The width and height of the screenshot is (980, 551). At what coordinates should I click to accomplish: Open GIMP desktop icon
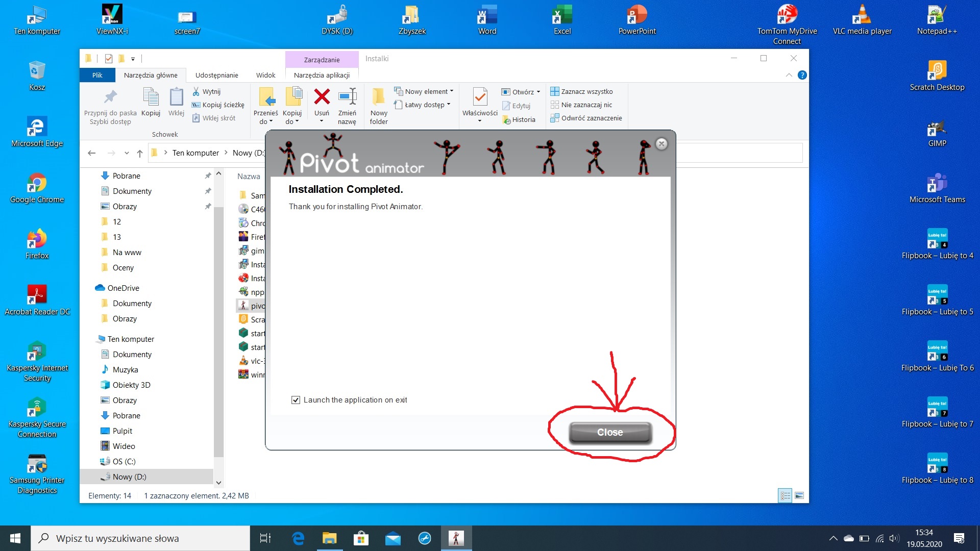[937, 132]
